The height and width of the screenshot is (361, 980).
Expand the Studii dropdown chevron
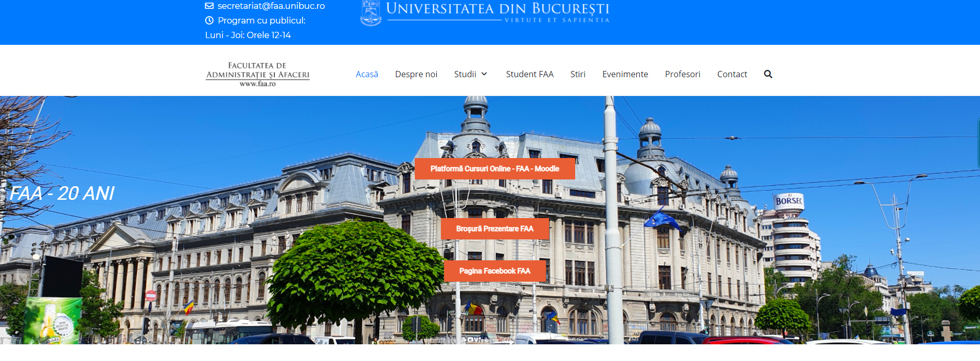(484, 74)
